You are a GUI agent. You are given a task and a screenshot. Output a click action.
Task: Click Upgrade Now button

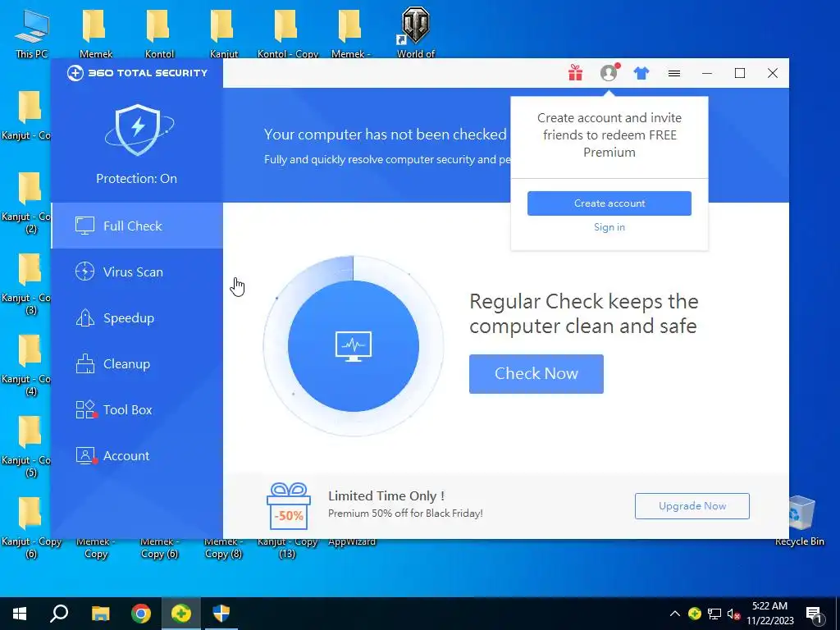point(692,506)
